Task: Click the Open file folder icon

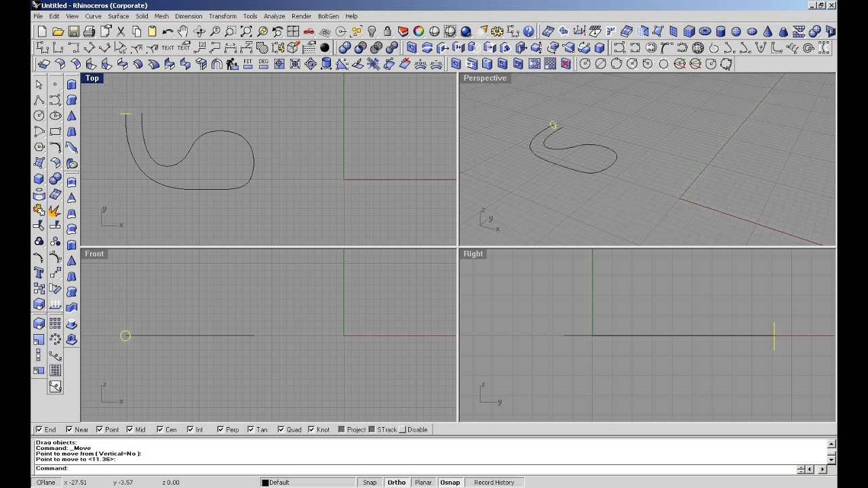Action: pyautogui.click(x=58, y=31)
